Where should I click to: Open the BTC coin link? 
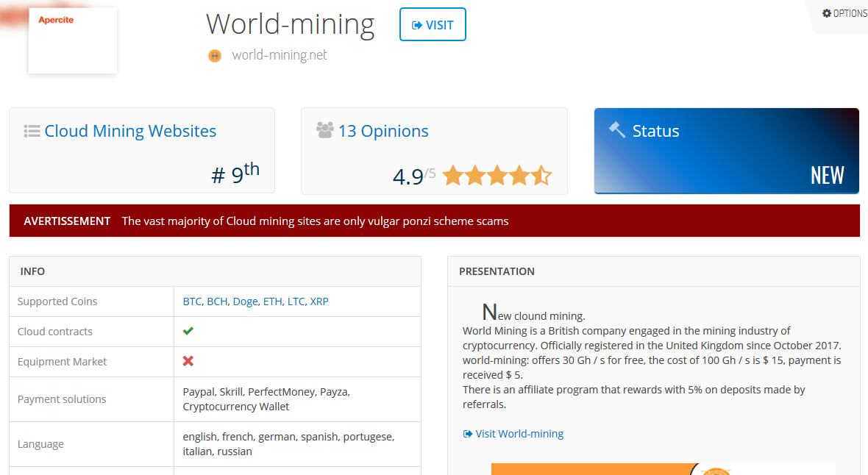[192, 301]
